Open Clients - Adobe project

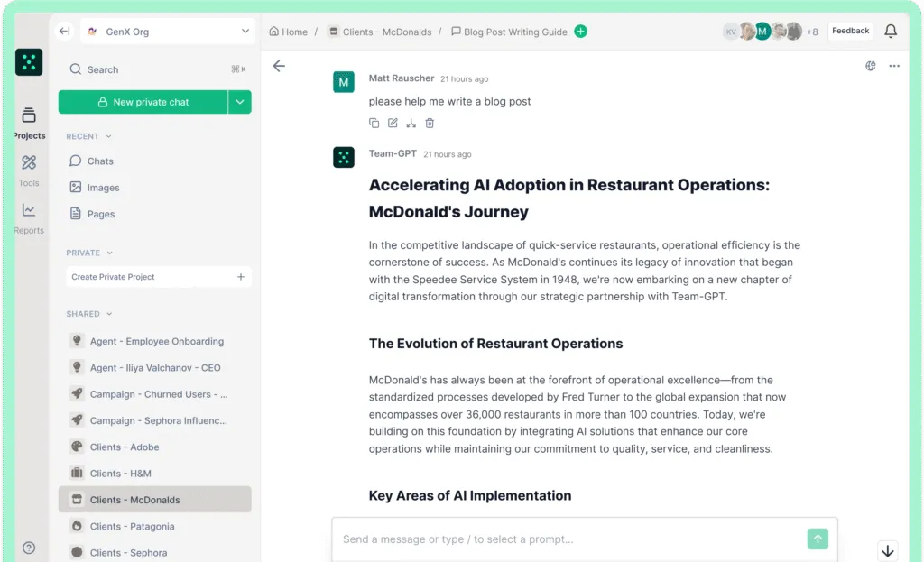[155, 447]
